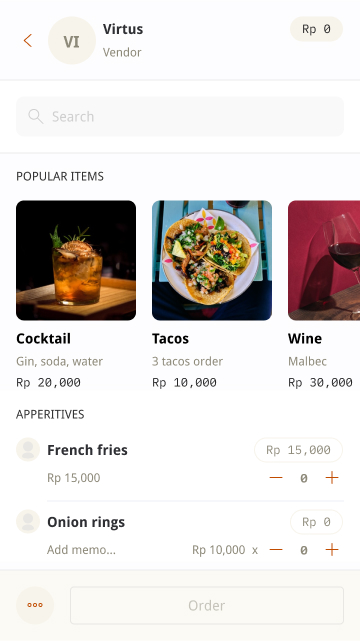Select the Cocktail item photo
360x641 pixels.
pos(76,260)
